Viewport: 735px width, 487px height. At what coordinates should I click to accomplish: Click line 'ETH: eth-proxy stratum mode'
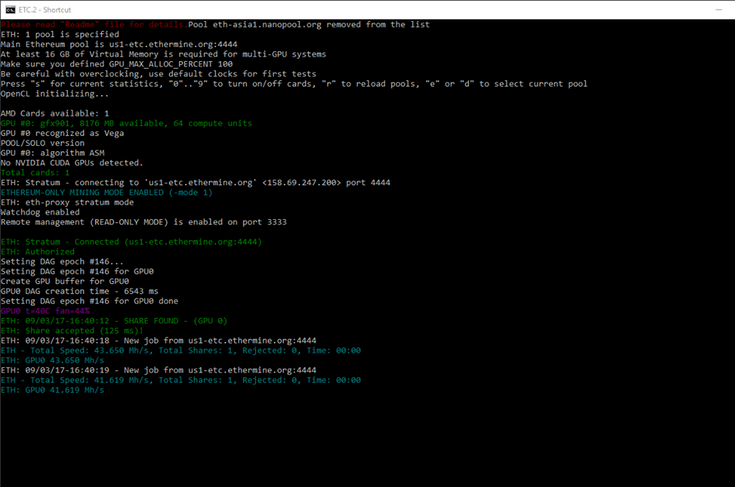pyautogui.click(x=67, y=202)
